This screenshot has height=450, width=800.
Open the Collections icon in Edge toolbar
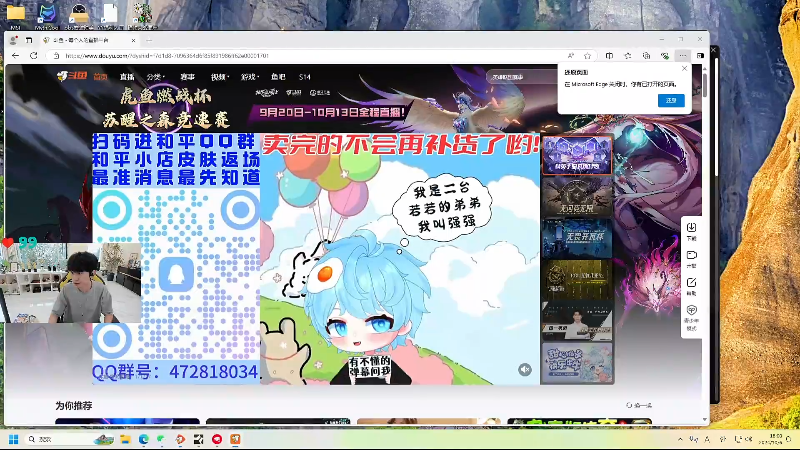tap(646, 56)
